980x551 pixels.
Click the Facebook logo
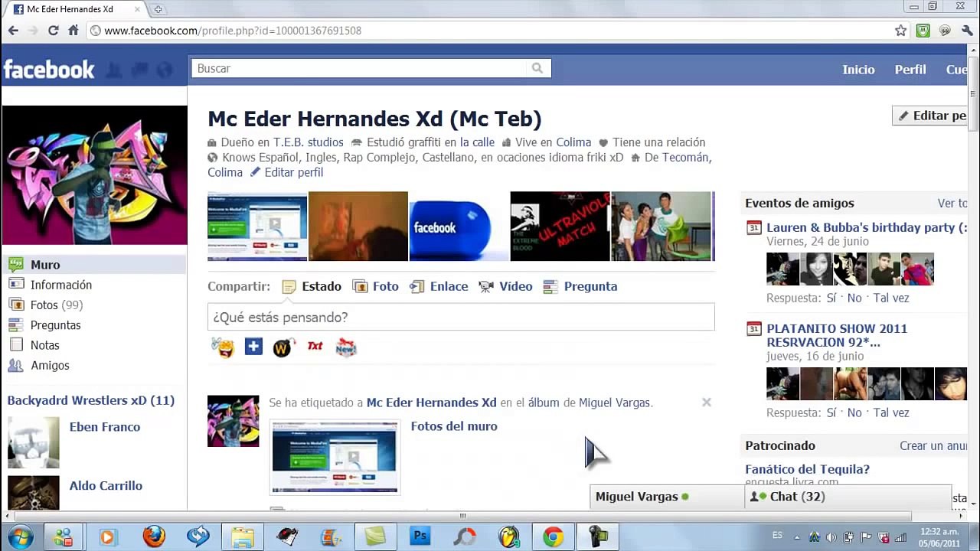click(x=49, y=70)
